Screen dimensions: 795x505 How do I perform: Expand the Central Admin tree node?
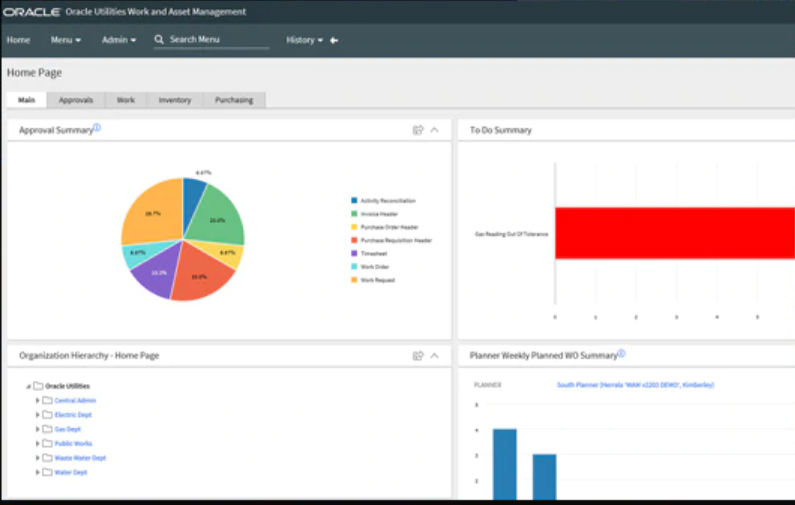[x=38, y=401]
